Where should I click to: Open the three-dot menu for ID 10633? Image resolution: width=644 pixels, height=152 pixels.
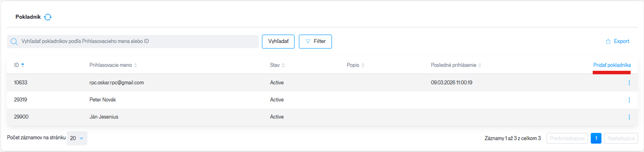(x=629, y=83)
